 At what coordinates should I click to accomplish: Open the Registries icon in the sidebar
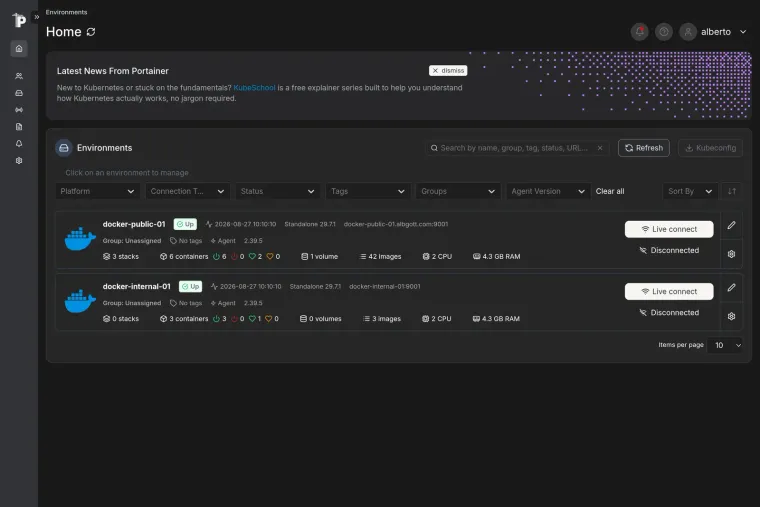pyautogui.click(x=19, y=110)
